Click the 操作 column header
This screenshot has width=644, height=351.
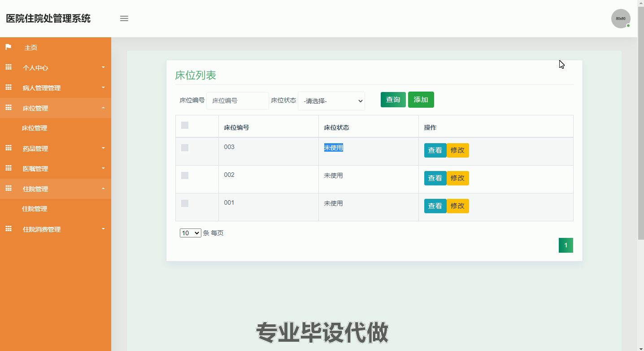(430, 127)
